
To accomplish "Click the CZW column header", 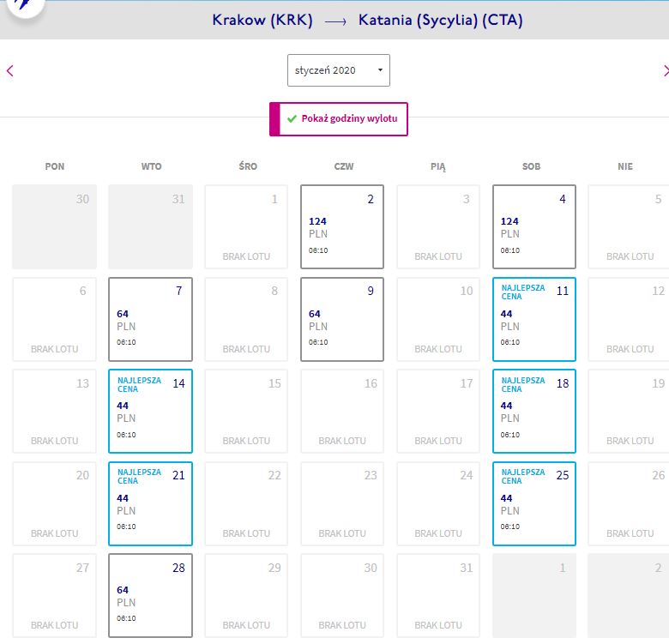I will coord(344,166).
